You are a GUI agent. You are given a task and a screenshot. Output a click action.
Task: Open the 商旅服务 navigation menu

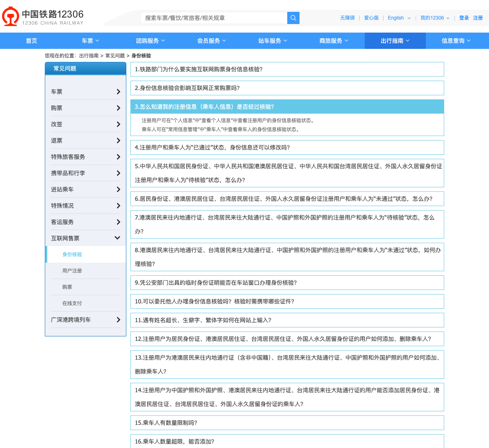pos(334,41)
